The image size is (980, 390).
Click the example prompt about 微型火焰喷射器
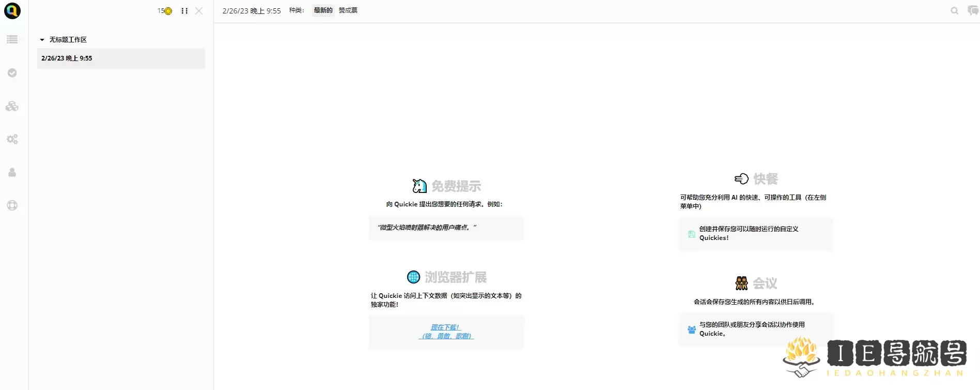(446, 228)
